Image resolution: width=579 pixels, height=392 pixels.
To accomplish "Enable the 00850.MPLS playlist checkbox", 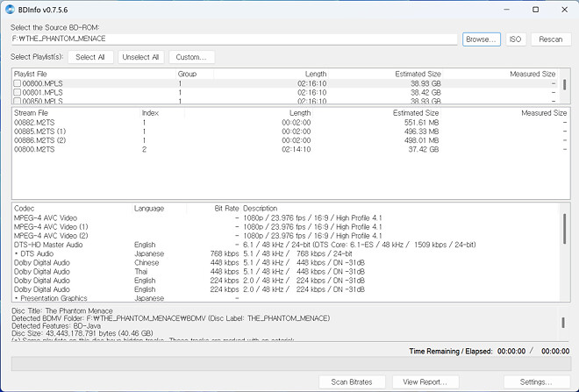I will (x=18, y=101).
